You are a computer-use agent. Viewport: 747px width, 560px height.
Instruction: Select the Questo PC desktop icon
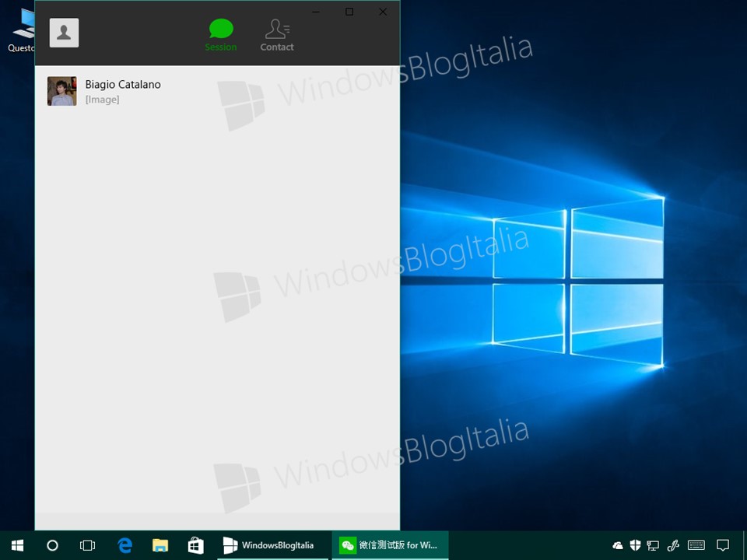(22, 30)
